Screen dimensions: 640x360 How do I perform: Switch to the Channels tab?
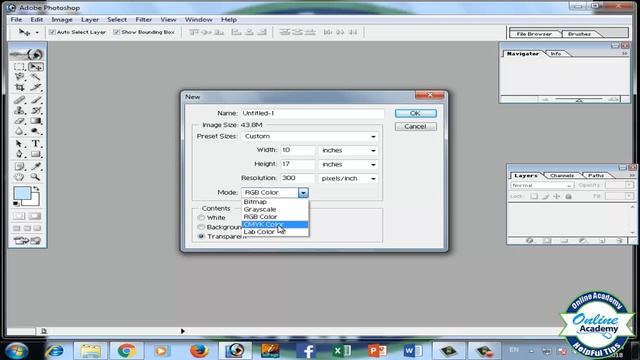click(562, 176)
